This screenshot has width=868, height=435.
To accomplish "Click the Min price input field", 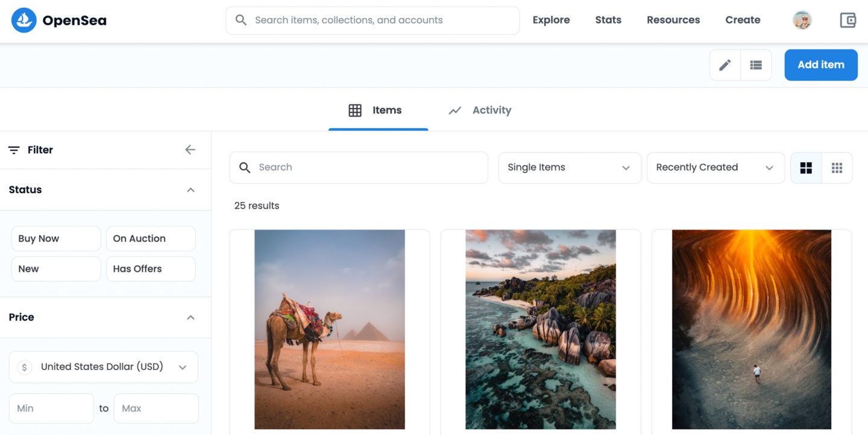I will (x=51, y=408).
